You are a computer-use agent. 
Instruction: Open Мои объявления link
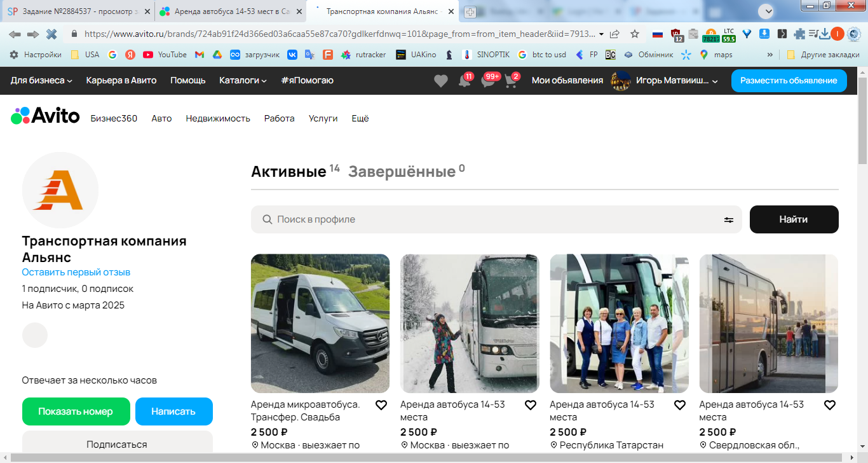point(567,81)
